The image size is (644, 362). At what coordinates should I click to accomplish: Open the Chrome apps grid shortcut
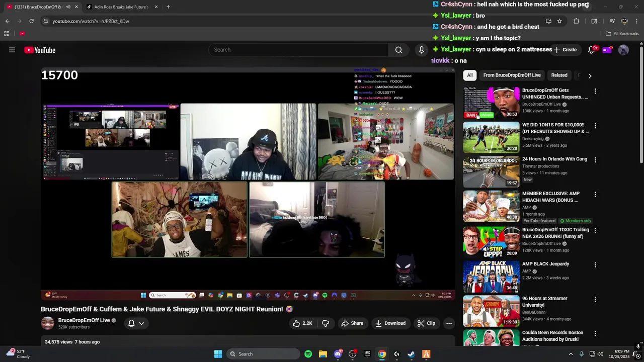[x=7, y=34]
